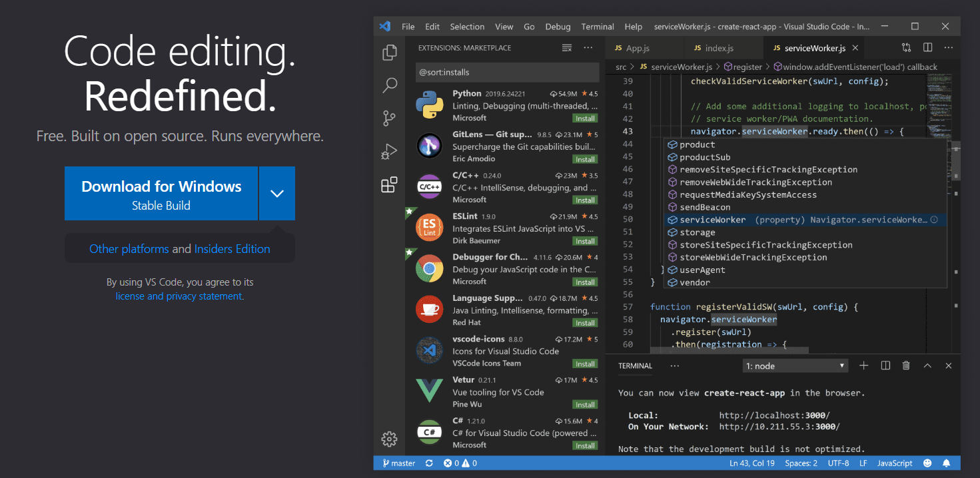
Task: Clear extensions search results icon
Action: [567, 48]
